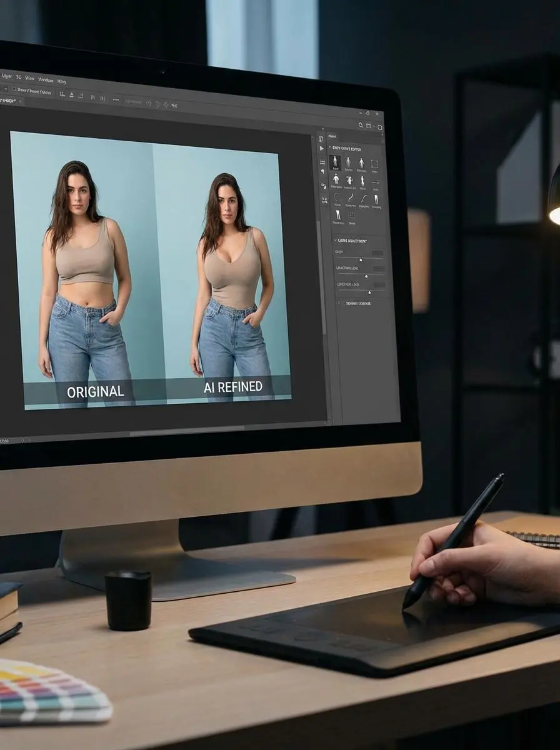Open the View menu
The image size is (560, 750).
[x=29, y=79]
